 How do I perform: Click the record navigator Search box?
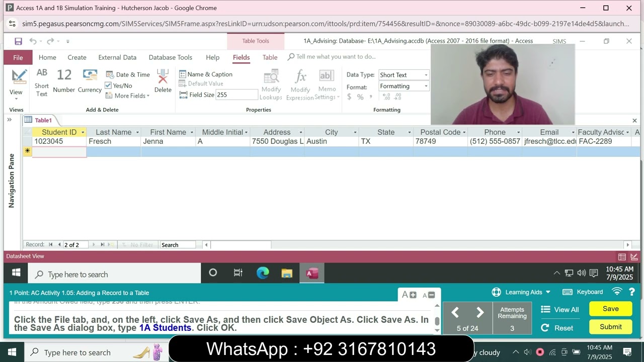click(x=178, y=245)
